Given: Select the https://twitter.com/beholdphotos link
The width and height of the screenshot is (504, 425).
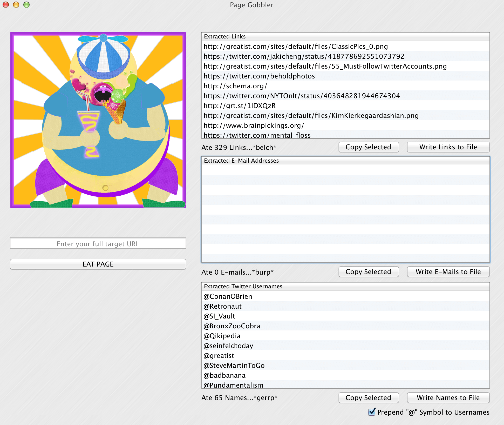Looking at the screenshot, I should tap(259, 76).
